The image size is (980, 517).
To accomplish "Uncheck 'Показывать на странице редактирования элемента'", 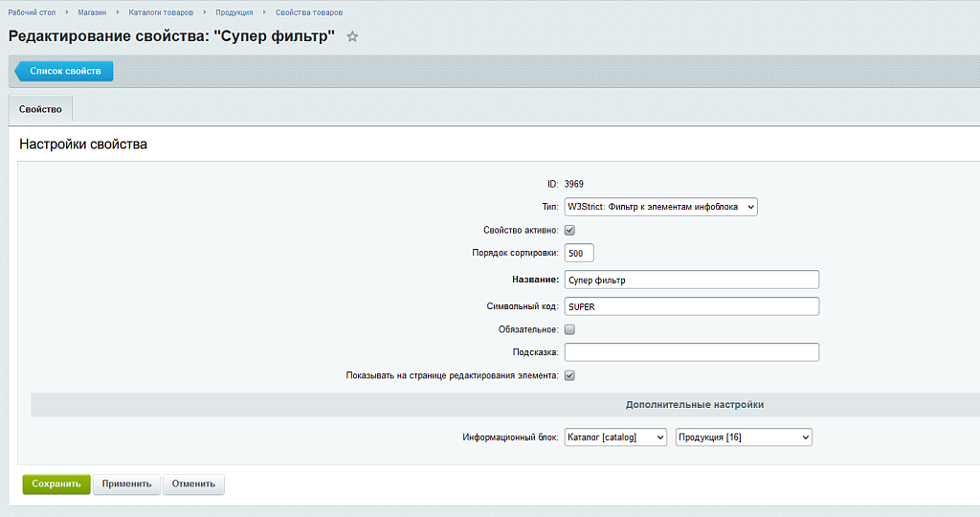I will tap(569, 375).
